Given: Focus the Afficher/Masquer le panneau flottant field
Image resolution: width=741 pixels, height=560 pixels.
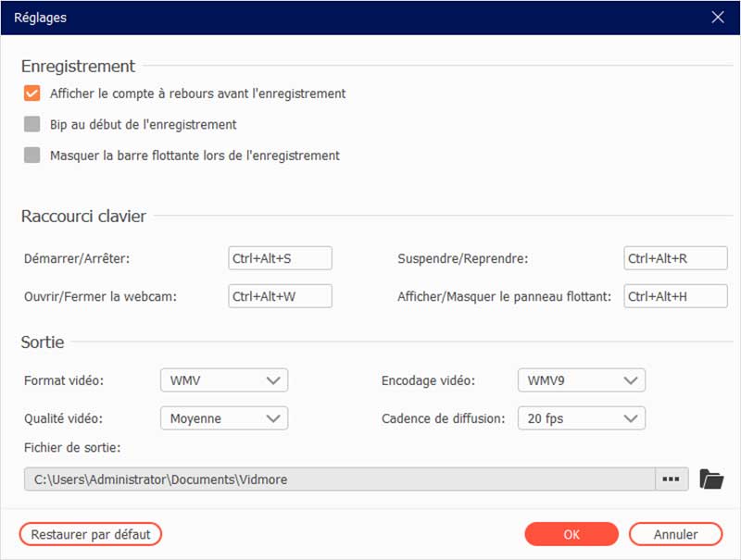Looking at the screenshot, I should point(675,296).
